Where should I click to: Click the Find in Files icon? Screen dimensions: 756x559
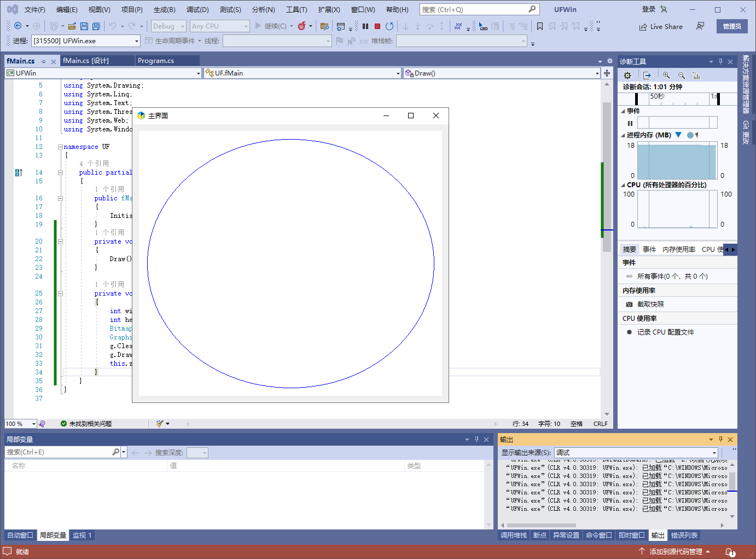pyautogui.click(x=324, y=26)
